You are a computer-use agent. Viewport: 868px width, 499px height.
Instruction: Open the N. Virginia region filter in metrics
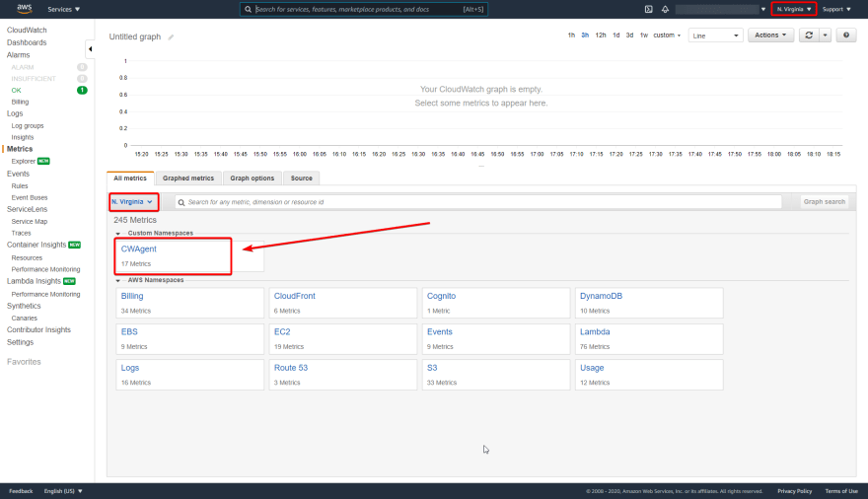tap(132, 202)
